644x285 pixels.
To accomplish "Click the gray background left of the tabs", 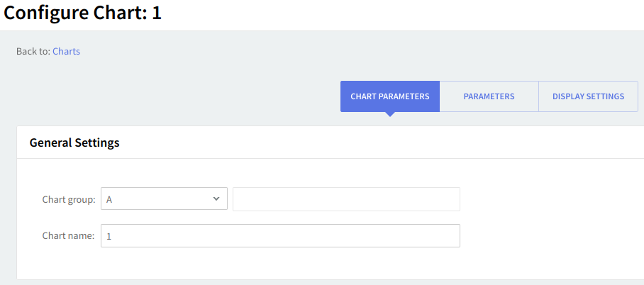I will (x=177, y=96).
